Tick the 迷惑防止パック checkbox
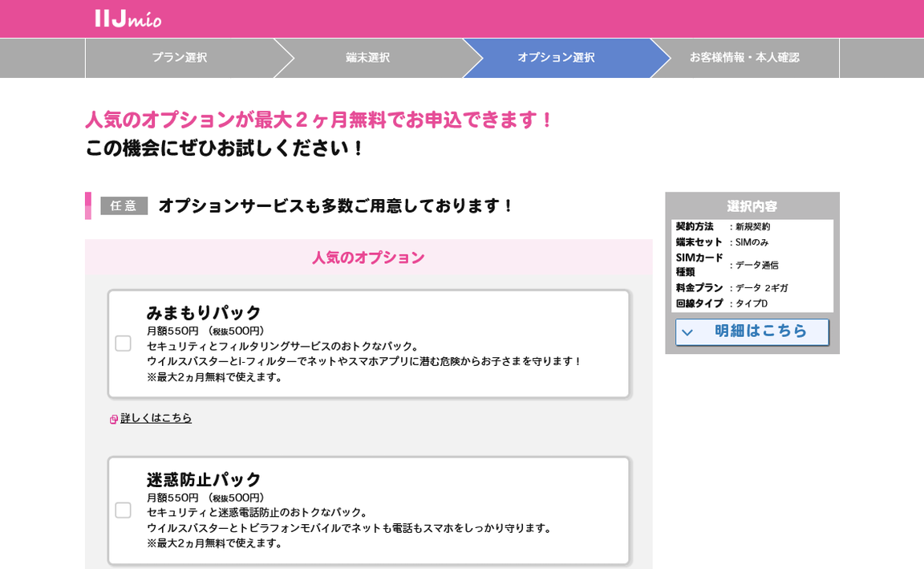 point(123,510)
